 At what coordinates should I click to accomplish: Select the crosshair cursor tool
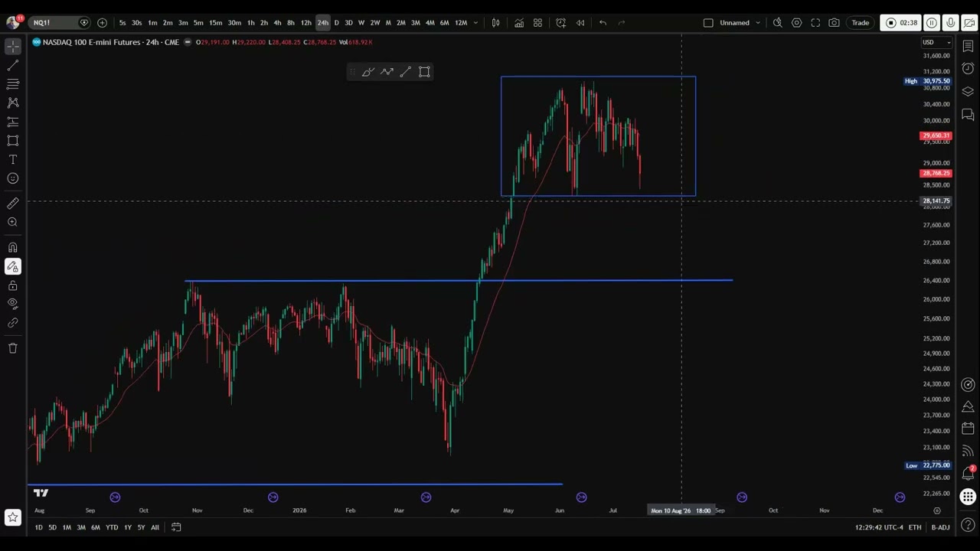click(13, 47)
